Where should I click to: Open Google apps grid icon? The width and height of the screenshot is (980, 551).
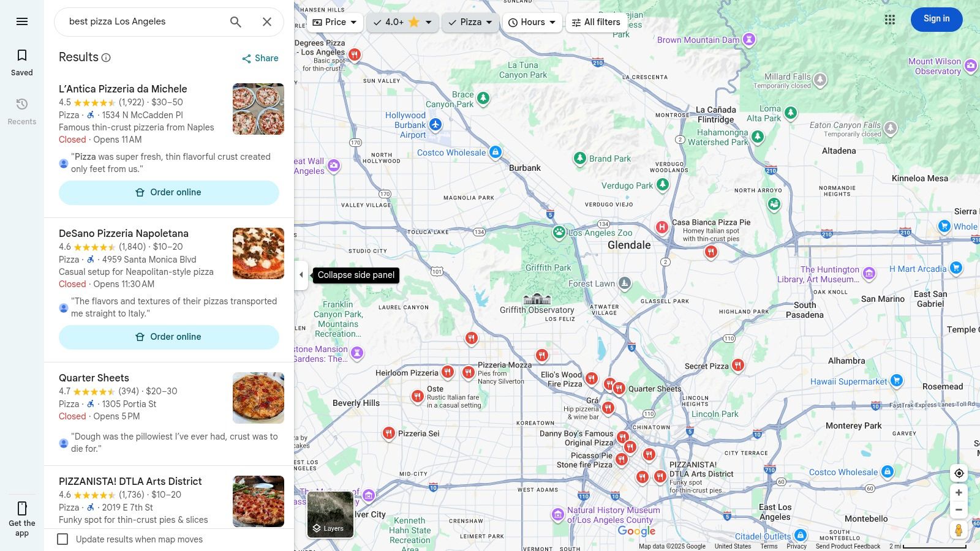point(890,20)
